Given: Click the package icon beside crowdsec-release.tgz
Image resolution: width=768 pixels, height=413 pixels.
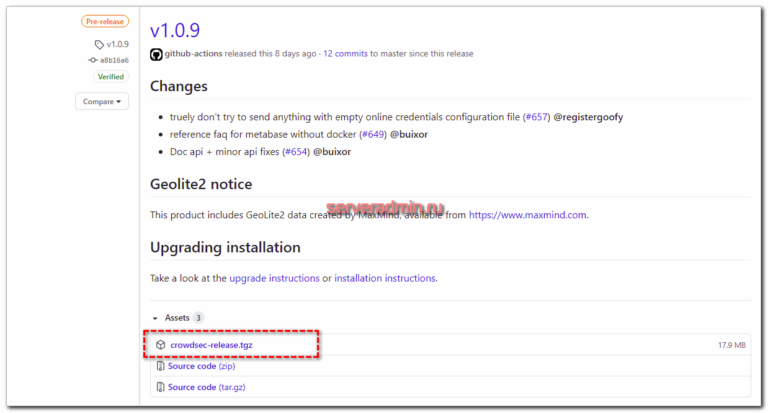Looking at the screenshot, I should (160, 345).
